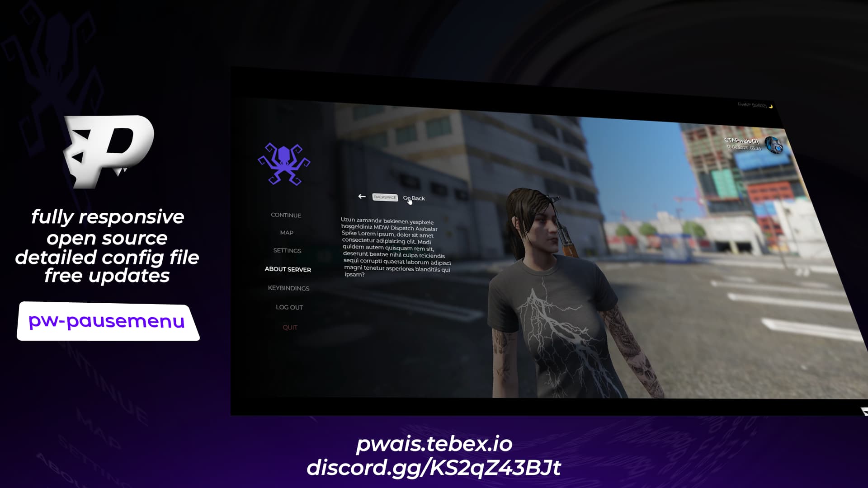Select the KEYBINDINGS menu item
868x488 pixels.
(x=288, y=288)
